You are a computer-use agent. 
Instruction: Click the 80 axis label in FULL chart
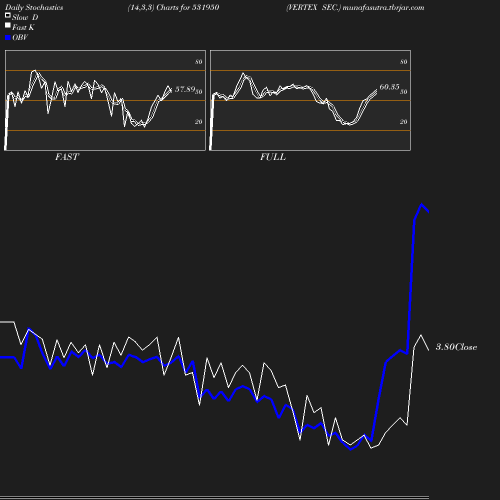tap(404, 62)
